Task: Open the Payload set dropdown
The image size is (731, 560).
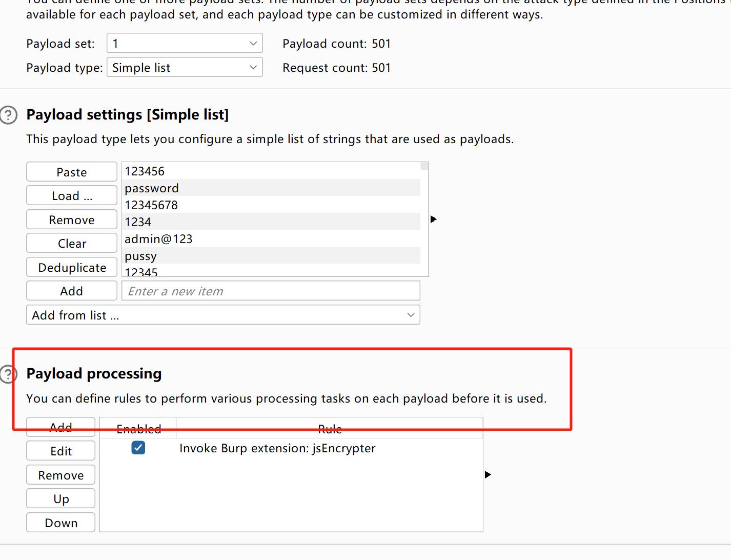Action: coord(185,44)
